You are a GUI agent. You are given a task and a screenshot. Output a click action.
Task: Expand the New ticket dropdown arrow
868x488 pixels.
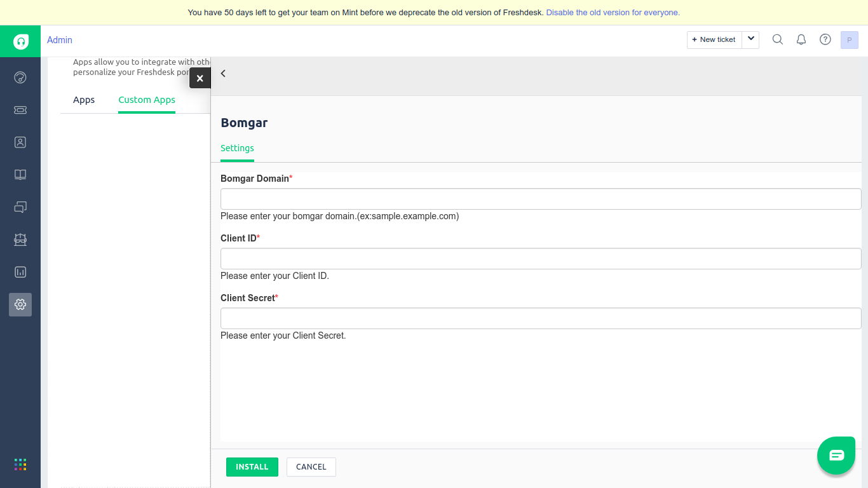pos(750,39)
